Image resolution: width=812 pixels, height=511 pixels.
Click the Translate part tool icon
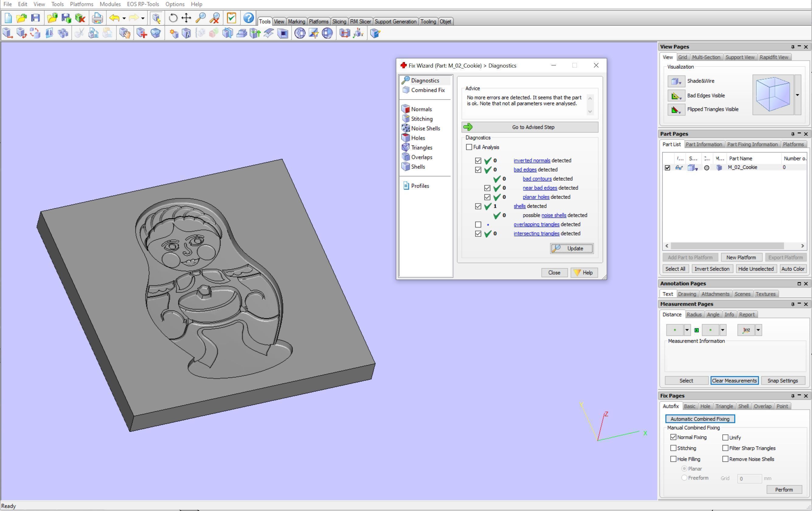8,33
